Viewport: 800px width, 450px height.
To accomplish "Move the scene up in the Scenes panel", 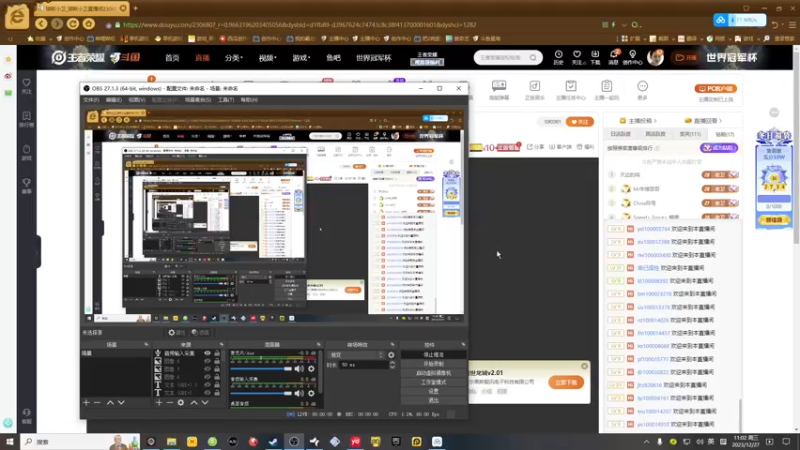I will [x=110, y=403].
